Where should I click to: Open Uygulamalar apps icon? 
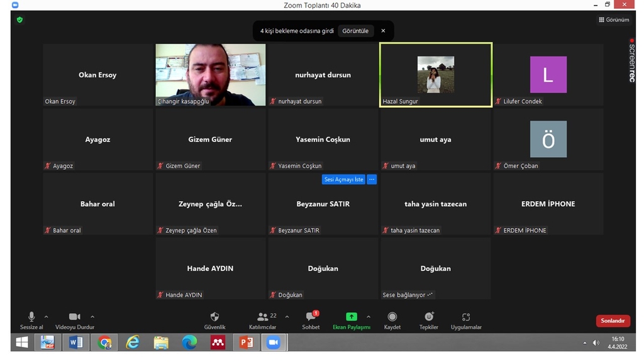[466, 317]
